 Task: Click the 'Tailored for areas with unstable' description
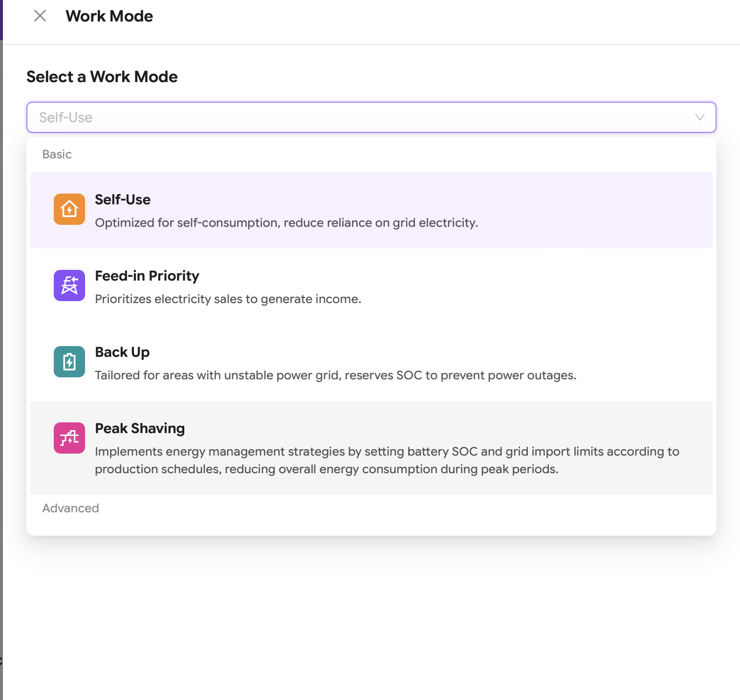(x=336, y=375)
